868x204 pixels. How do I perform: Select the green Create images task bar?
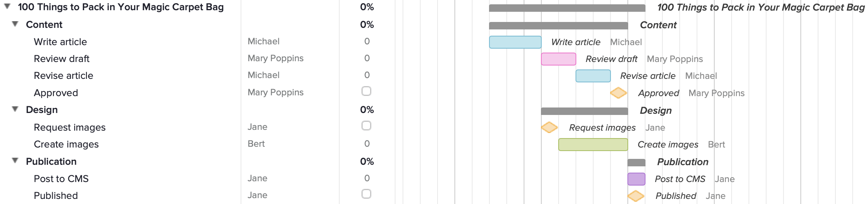(593, 144)
